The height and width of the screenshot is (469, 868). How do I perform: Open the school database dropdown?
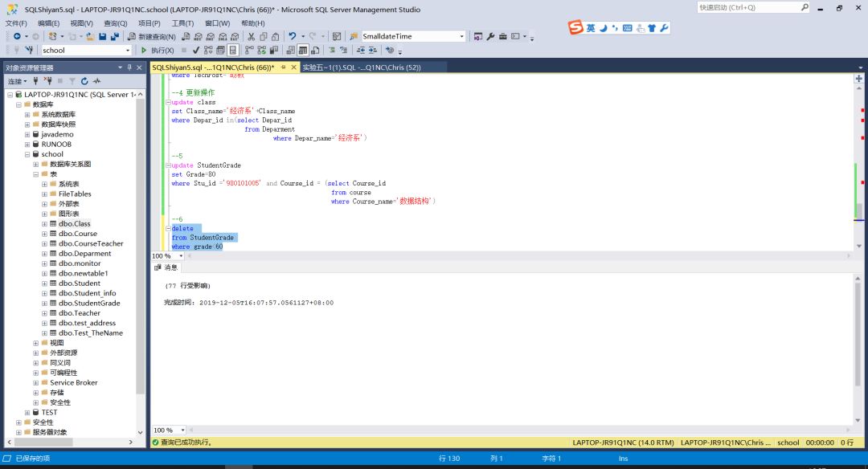pyautogui.click(x=127, y=51)
